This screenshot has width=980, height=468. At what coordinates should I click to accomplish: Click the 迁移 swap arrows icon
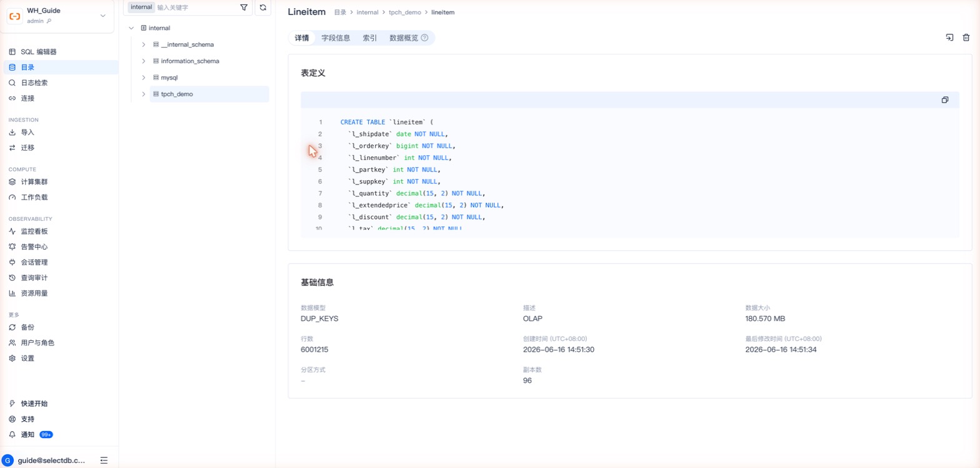[x=12, y=148]
